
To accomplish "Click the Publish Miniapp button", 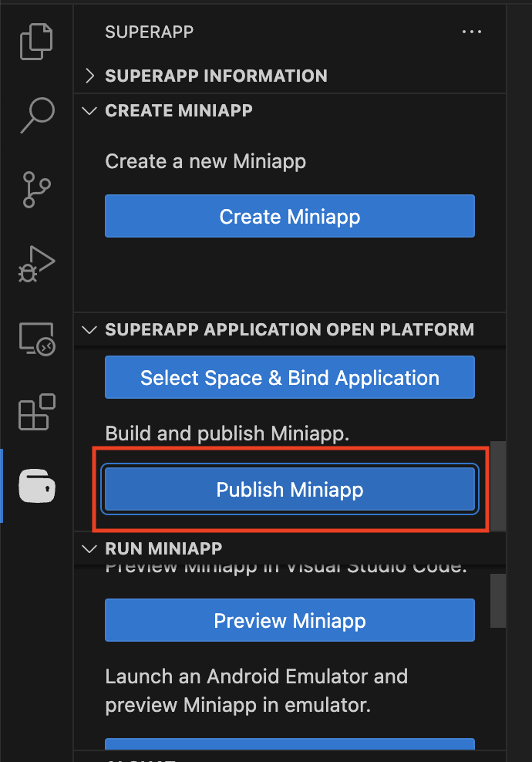I will click(290, 490).
